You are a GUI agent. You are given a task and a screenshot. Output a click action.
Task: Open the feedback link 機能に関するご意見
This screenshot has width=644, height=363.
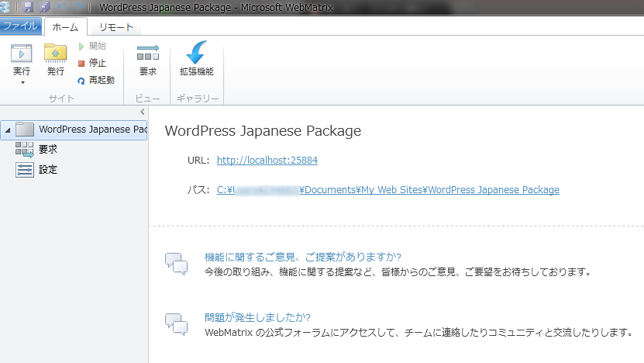pyautogui.click(x=303, y=258)
